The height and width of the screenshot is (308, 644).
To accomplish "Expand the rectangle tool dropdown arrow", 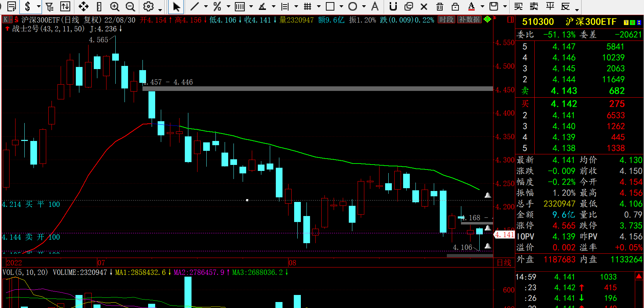I will click(x=341, y=7).
